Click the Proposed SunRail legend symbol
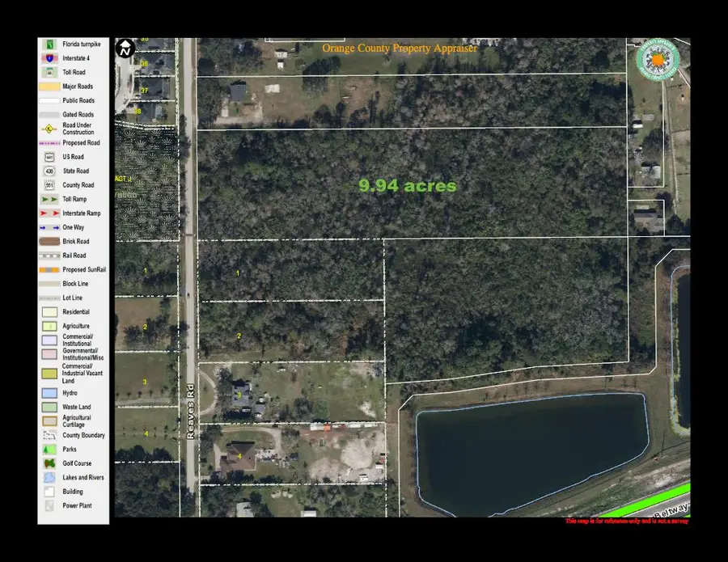Viewport: 728px width, 562px height. tap(49, 269)
